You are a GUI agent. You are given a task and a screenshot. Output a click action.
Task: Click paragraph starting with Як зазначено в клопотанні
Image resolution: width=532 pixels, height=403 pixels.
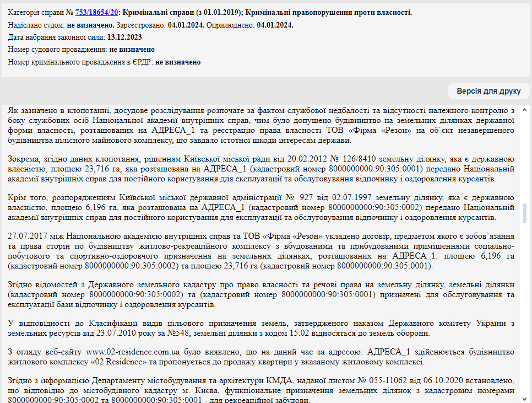[x=262, y=125]
